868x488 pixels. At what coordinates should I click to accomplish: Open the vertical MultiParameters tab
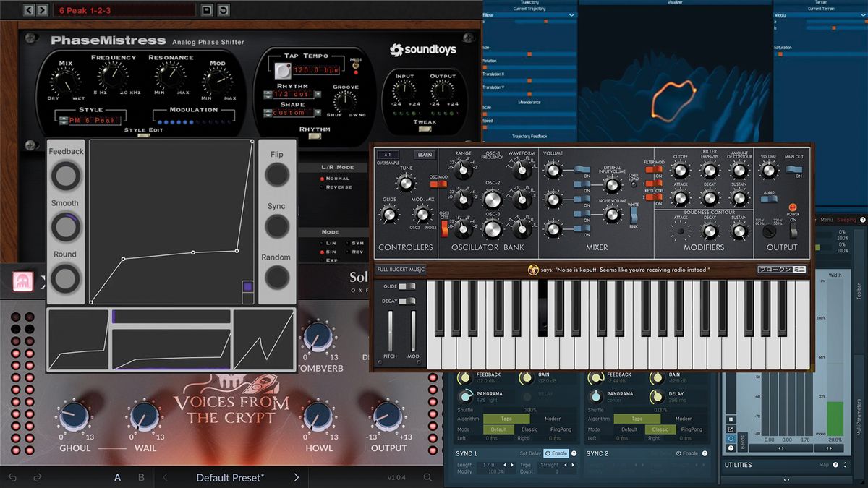tap(859, 417)
